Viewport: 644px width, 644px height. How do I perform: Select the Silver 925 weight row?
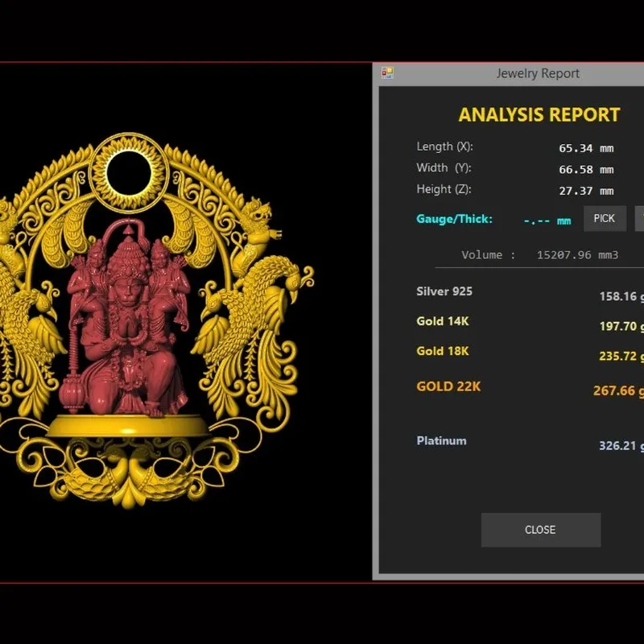point(530,294)
